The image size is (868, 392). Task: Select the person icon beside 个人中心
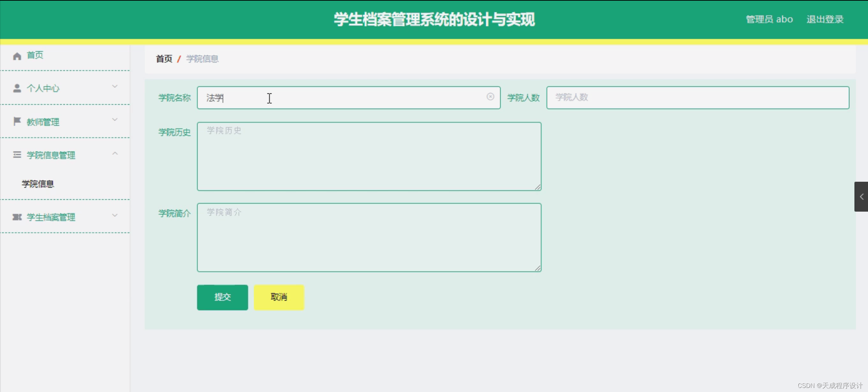click(x=17, y=88)
